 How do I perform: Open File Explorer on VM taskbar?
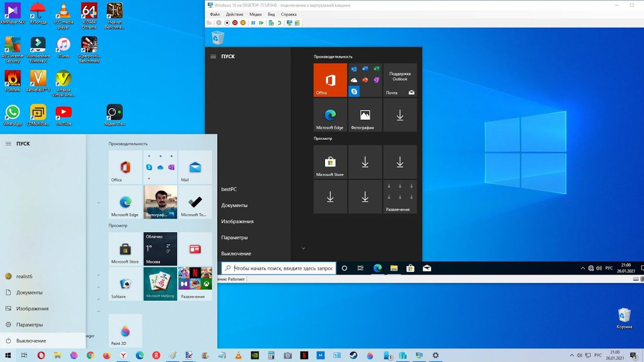pyautogui.click(x=394, y=268)
